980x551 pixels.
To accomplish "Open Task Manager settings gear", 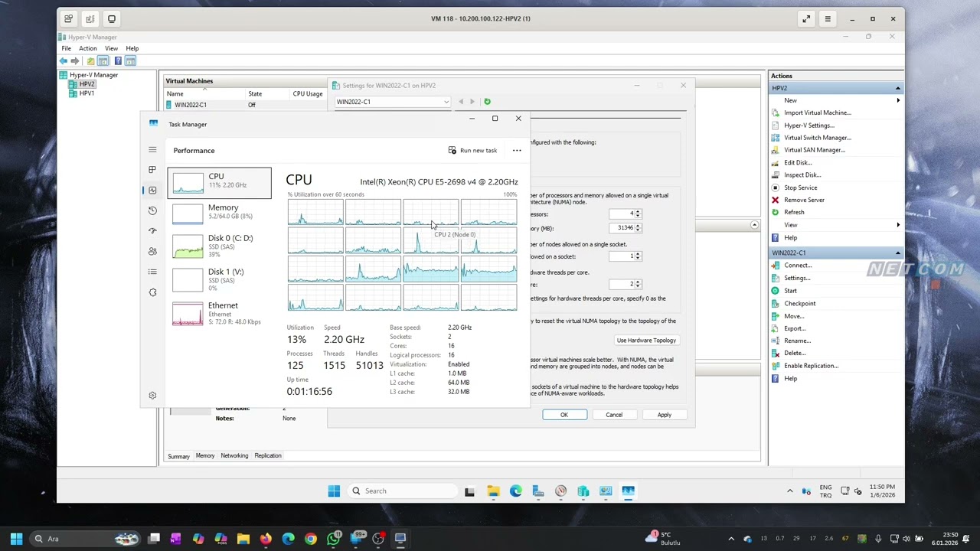I will [152, 396].
